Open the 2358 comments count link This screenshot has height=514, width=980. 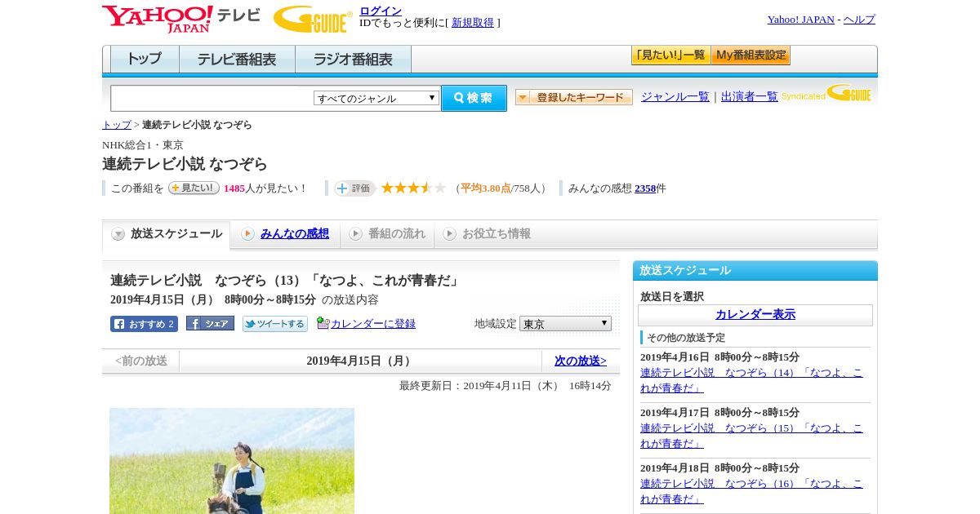point(645,188)
